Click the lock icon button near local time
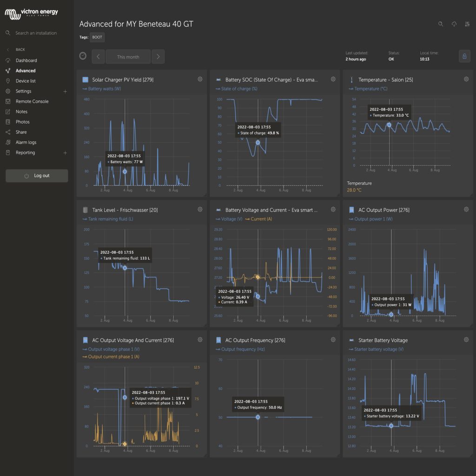This screenshot has width=476, height=476. pos(464,56)
